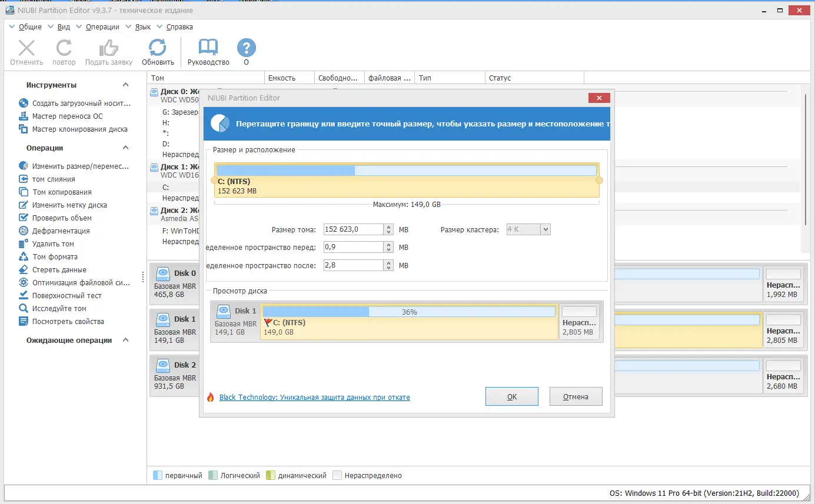The width and height of the screenshot is (815, 504).
Task: Click the Логический legend color swatch
Action: (213, 475)
